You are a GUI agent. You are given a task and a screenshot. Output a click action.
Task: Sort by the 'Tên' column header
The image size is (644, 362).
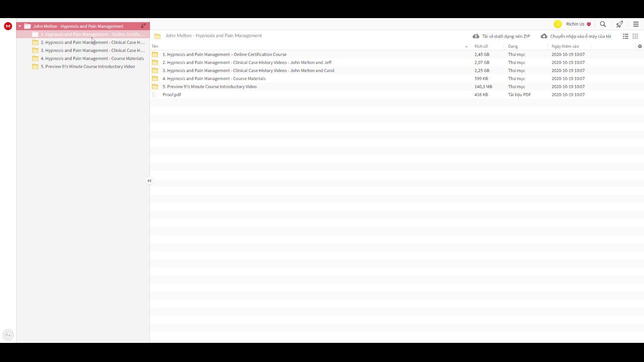(x=155, y=46)
